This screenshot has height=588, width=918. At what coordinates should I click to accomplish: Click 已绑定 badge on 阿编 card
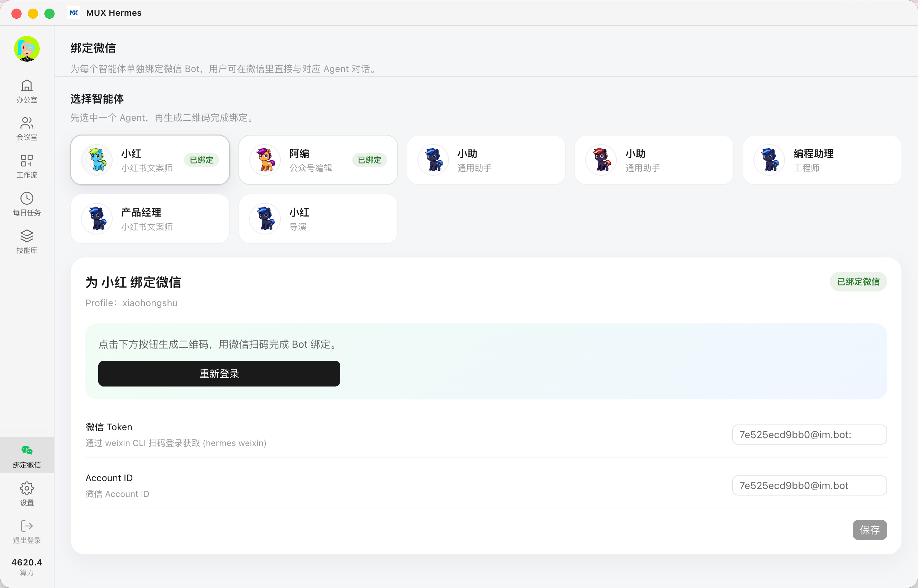click(x=370, y=160)
